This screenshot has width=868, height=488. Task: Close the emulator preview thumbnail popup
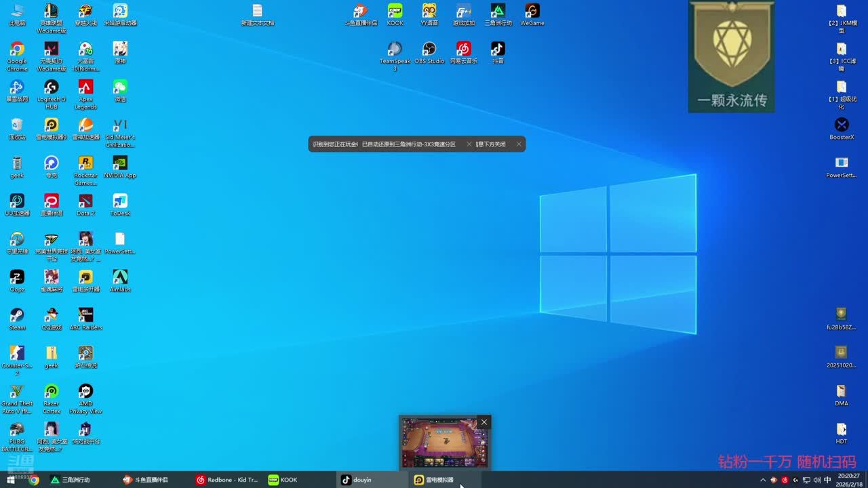point(484,422)
